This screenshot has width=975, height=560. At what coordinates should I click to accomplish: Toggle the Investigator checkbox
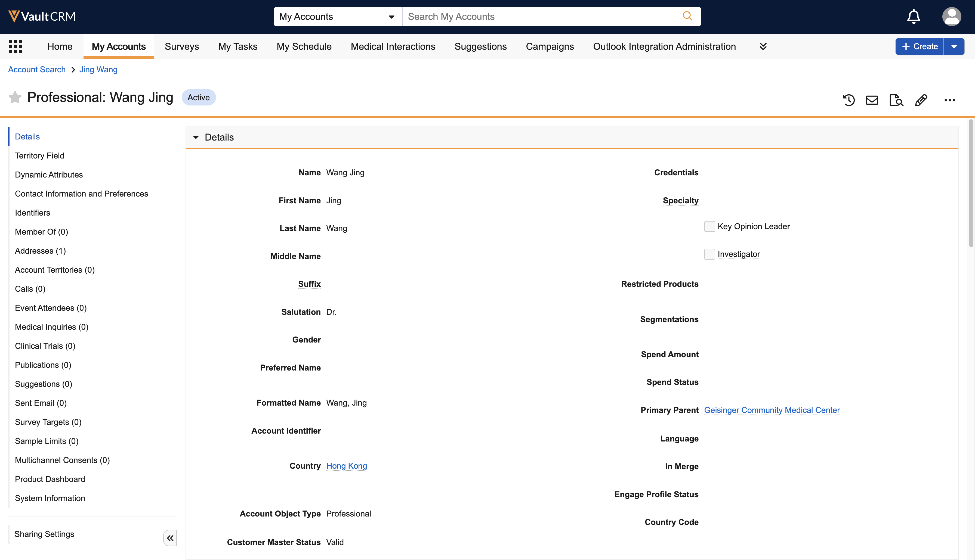[709, 254]
